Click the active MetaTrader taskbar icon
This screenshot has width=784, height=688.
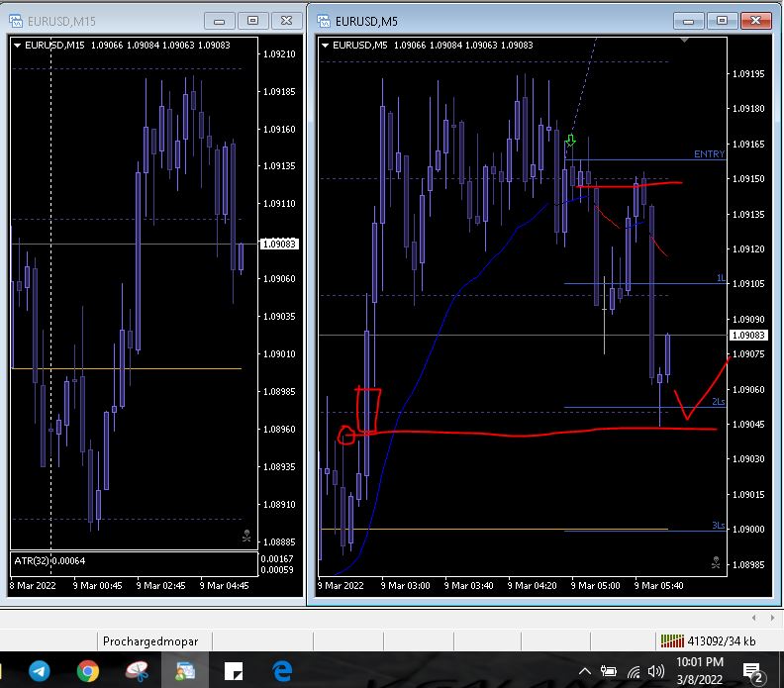click(x=185, y=671)
